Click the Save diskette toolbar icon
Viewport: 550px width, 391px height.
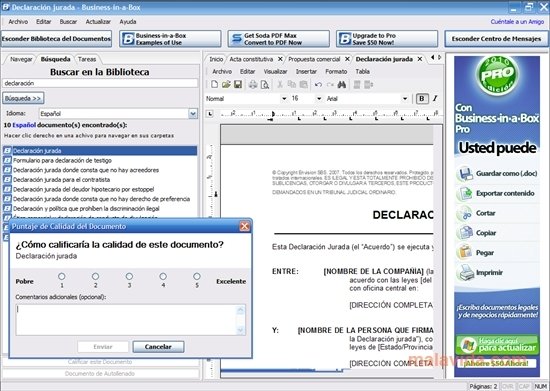click(238, 84)
